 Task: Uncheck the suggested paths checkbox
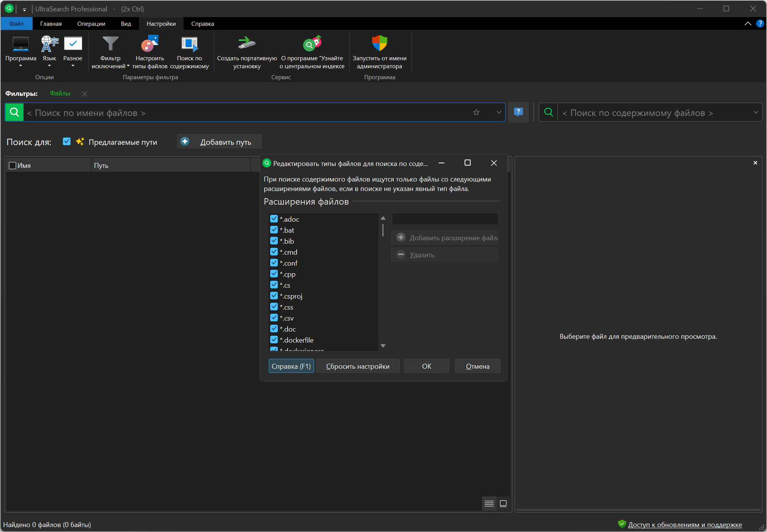click(x=67, y=142)
